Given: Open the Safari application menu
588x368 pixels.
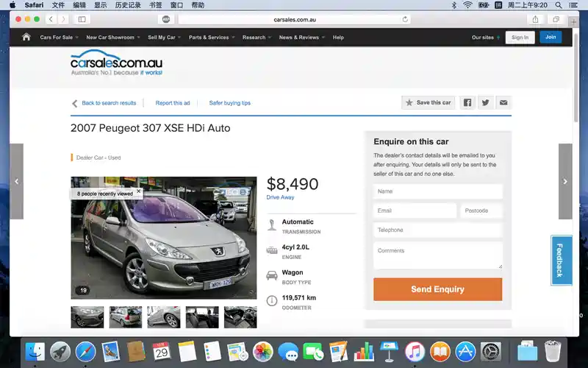Looking at the screenshot, I should pos(34,5).
